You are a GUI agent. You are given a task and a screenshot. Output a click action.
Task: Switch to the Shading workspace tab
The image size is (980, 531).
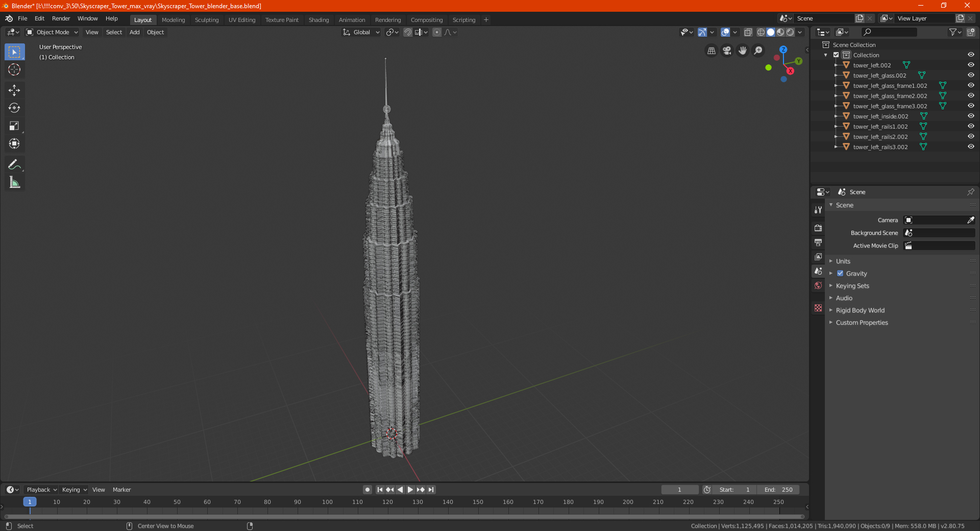[318, 20]
